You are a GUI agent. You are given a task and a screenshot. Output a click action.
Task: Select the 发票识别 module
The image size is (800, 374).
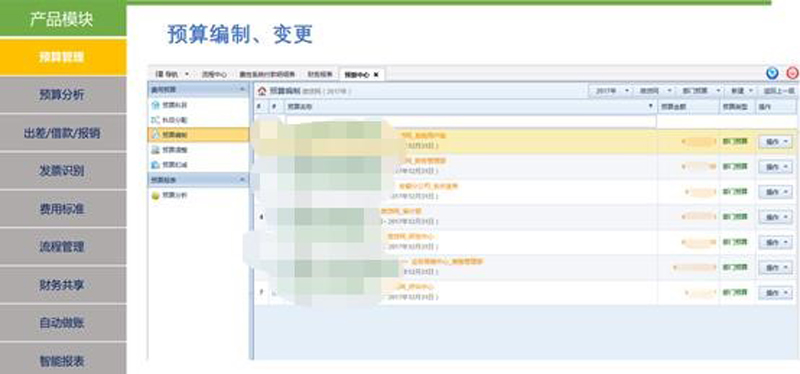63,171
